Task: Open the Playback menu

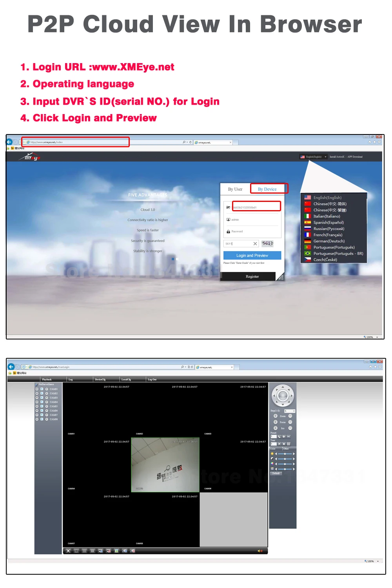Action: click(x=47, y=379)
